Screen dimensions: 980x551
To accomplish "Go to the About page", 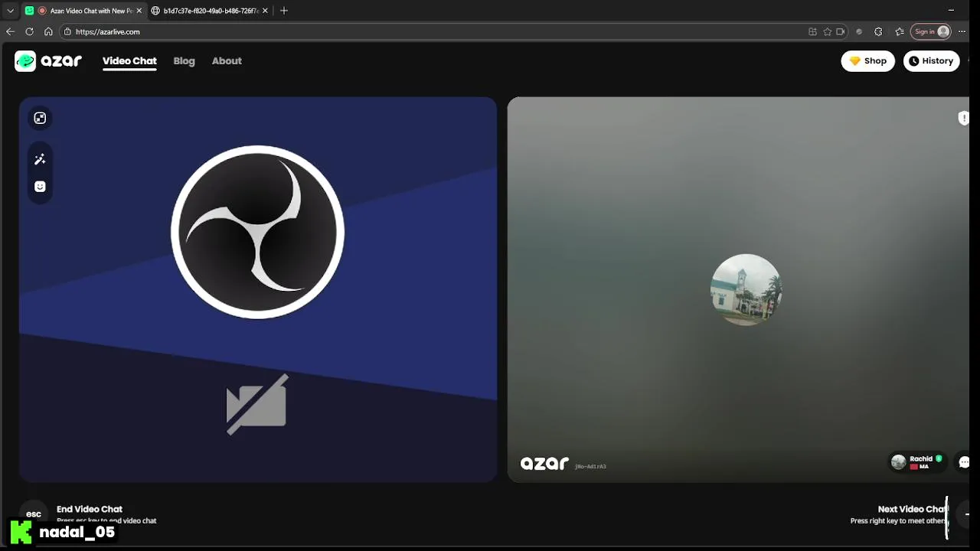I will 227,61.
